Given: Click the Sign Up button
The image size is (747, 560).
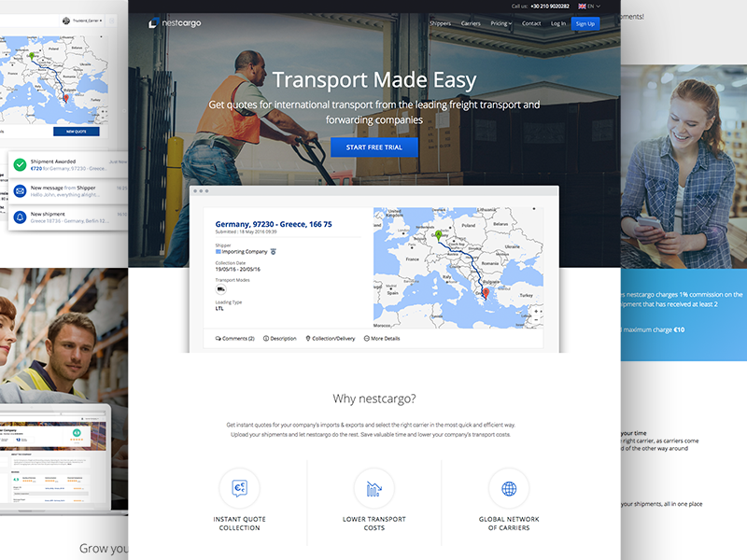Looking at the screenshot, I should (x=585, y=24).
